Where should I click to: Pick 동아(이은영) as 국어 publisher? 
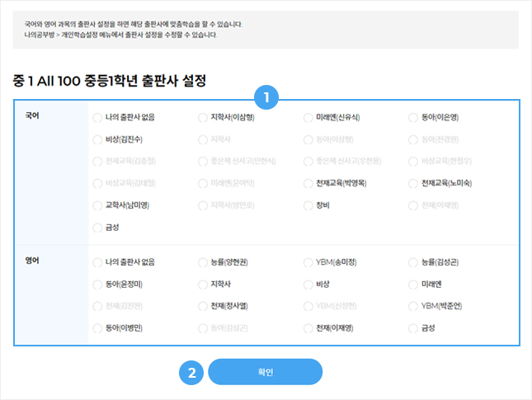pyautogui.click(x=413, y=118)
